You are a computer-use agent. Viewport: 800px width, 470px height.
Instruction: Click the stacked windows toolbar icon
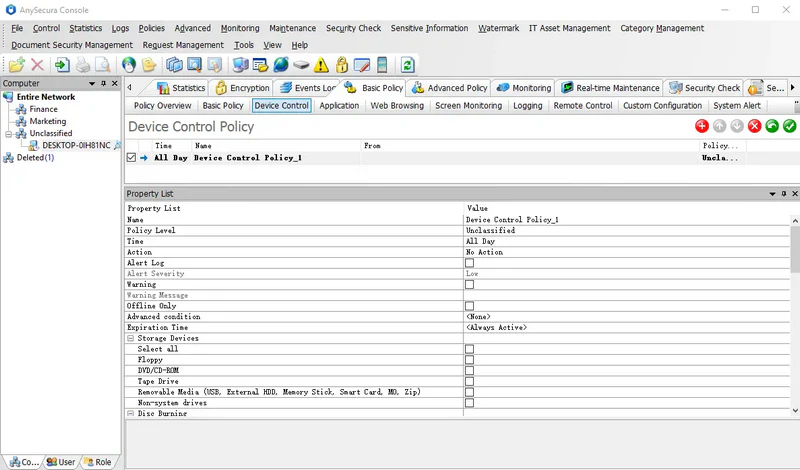click(x=174, y=65)
